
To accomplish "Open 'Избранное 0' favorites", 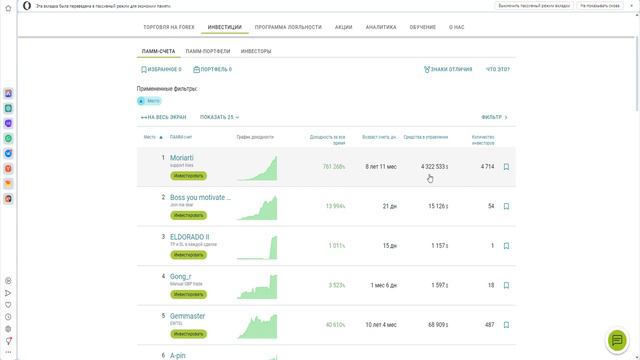I will click(x=161, y=69).
